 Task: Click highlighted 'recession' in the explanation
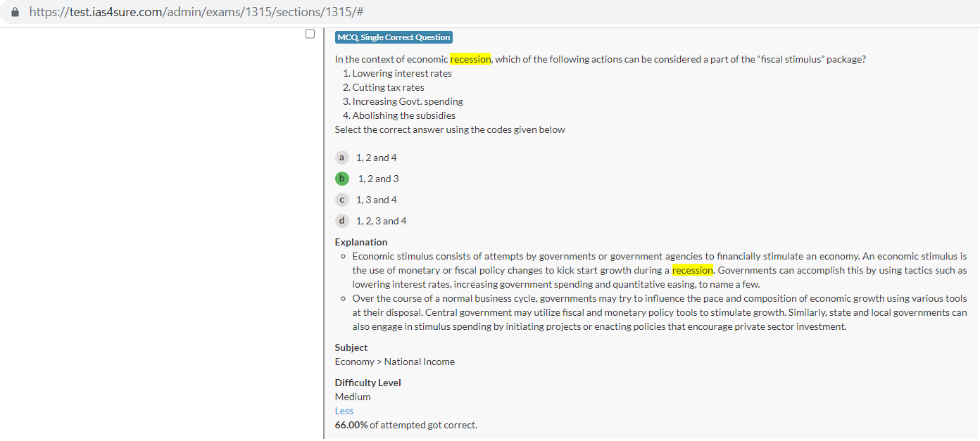[x=693, y=270]
